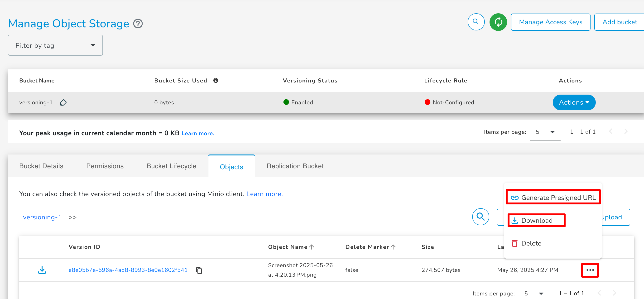644x299 pixels.
Task: Open the Actions dropdown for versioning-1
Action: pyautogui.click(x=574, y=102)
